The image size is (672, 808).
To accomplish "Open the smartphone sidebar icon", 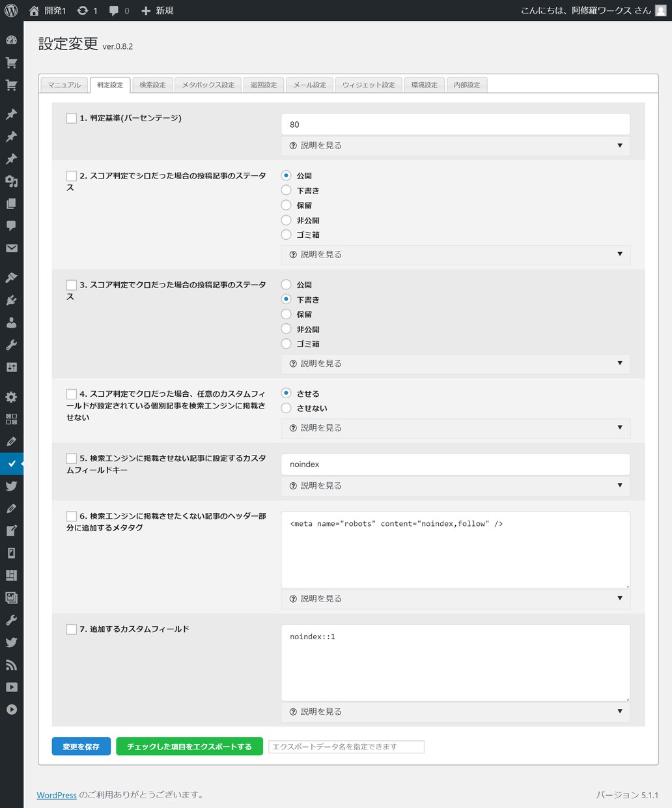I will click(11, 553).
